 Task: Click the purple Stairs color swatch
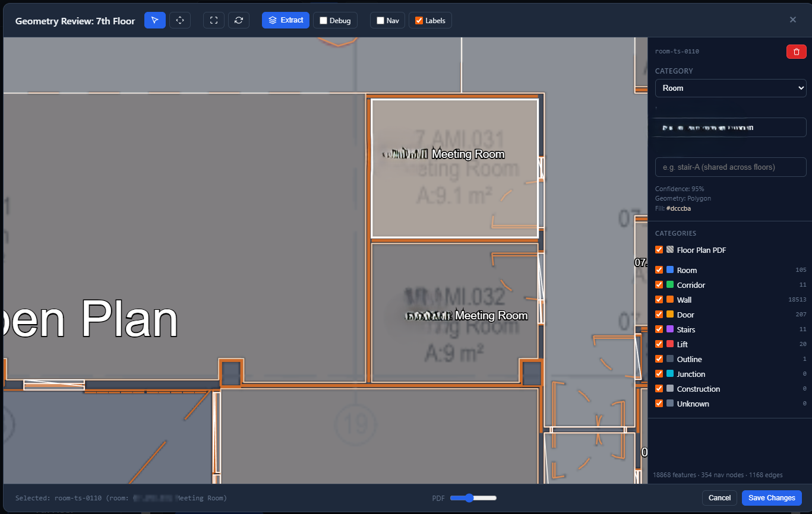670,329
